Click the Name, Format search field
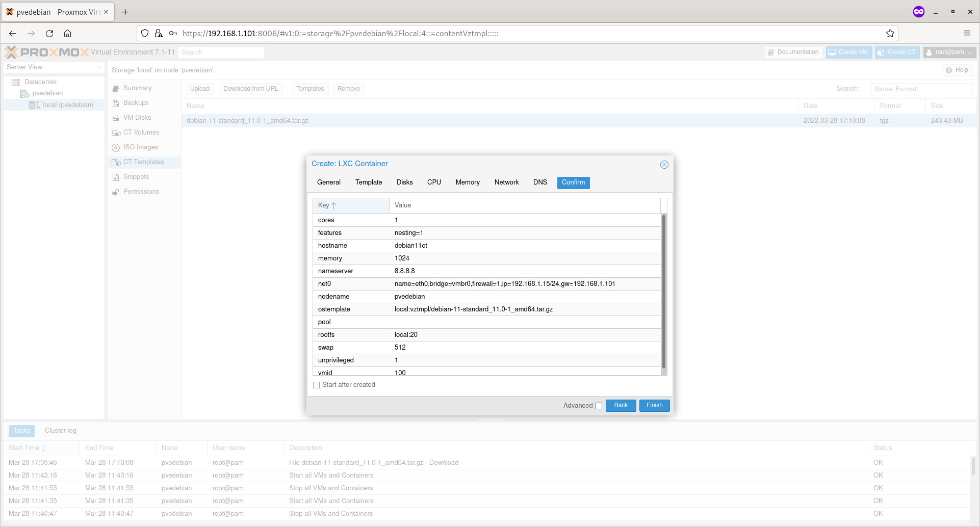Image resolution: width=980 pixels, height=527 pixels. [x=921, y=89]
